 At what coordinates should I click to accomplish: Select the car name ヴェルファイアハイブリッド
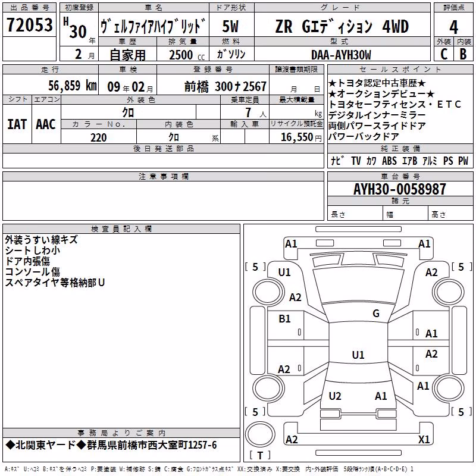point(154,26)
